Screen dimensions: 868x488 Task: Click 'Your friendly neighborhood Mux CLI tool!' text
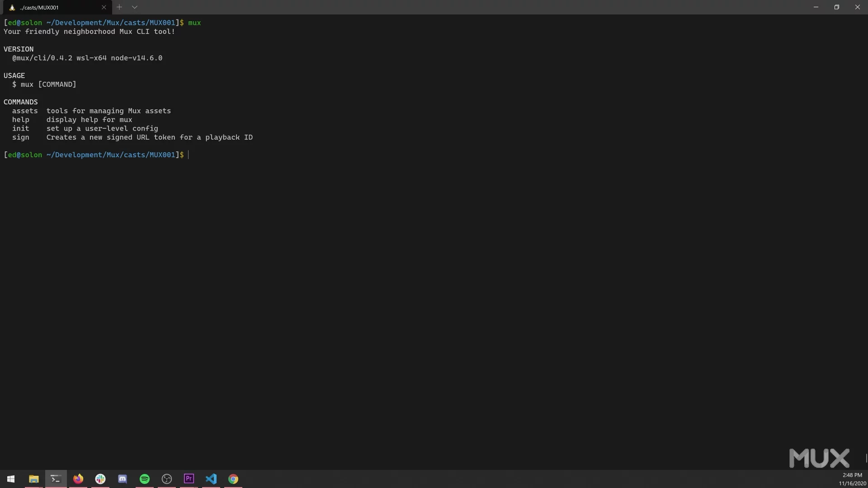[x=89, y=32]
